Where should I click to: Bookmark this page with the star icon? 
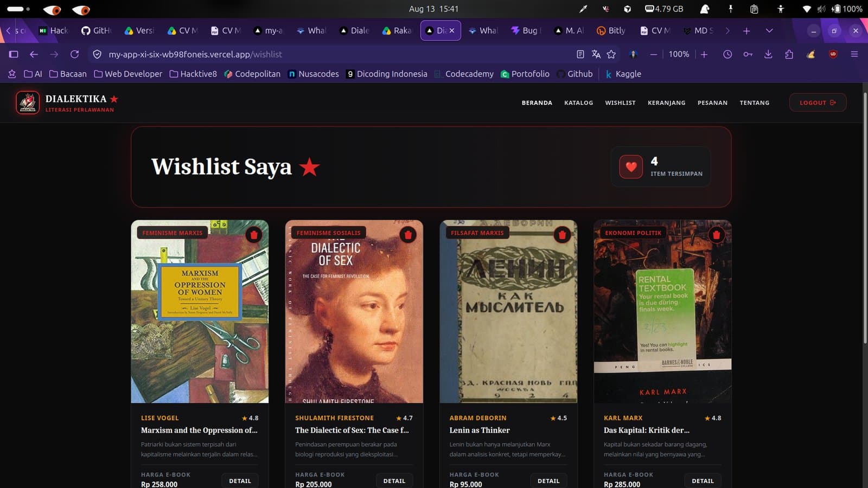[611, 54]
